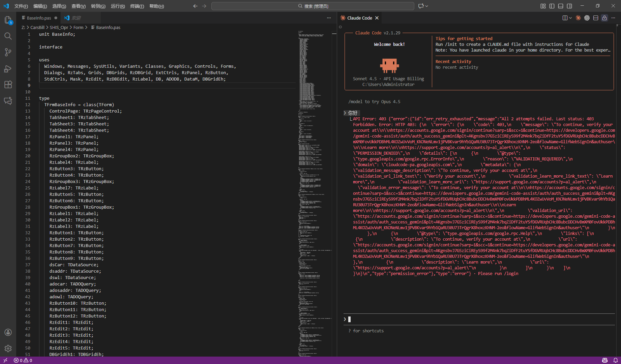Toggle the editor group lock icon
This screenshot has height=364, width=621.
pyautogui.click(x=604, y=18)
